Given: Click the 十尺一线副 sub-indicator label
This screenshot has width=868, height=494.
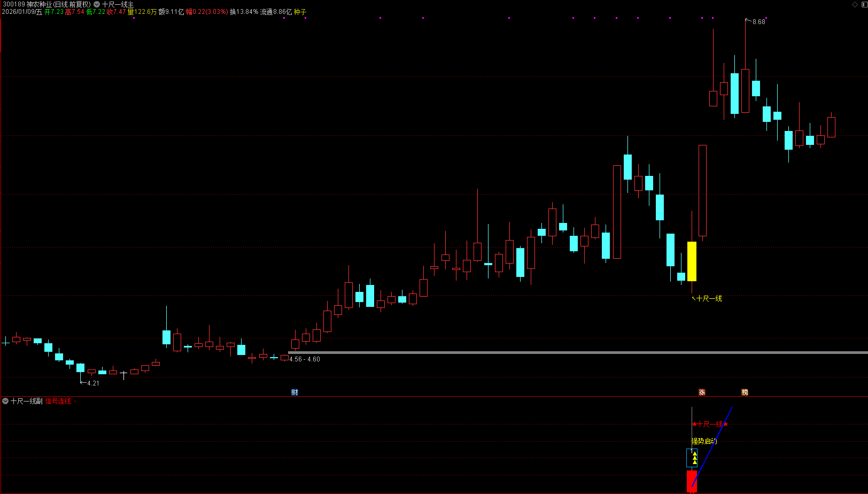Looking at the screenshot, I should (x=26, y=401).
